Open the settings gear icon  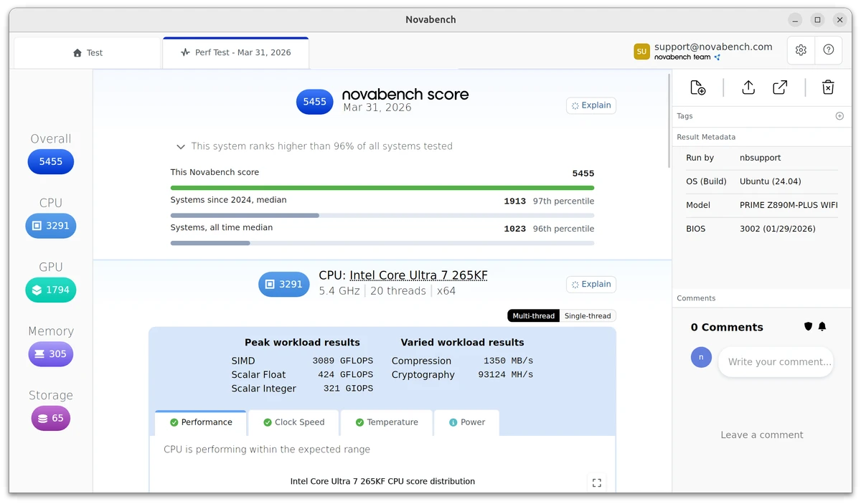tap(801, 50)
